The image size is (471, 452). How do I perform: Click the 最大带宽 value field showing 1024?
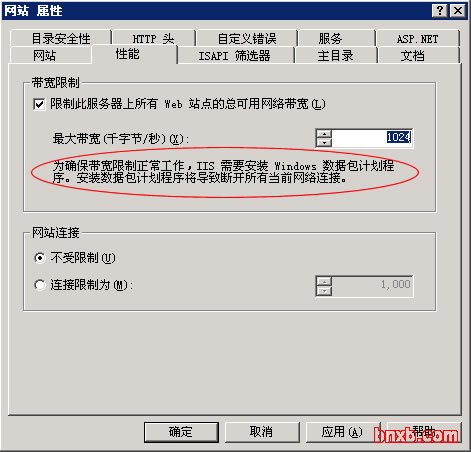372,138
